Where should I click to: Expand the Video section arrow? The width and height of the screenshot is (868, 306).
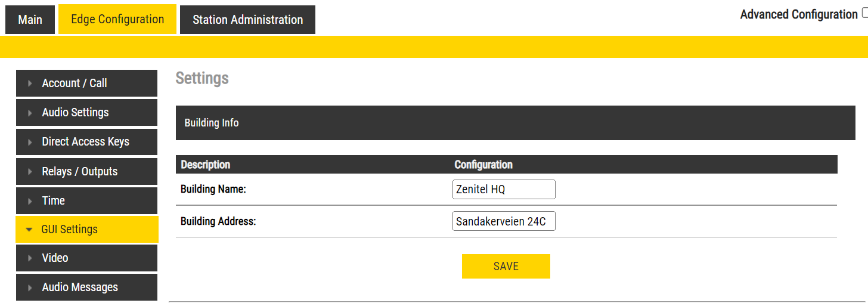click(30, 258)
